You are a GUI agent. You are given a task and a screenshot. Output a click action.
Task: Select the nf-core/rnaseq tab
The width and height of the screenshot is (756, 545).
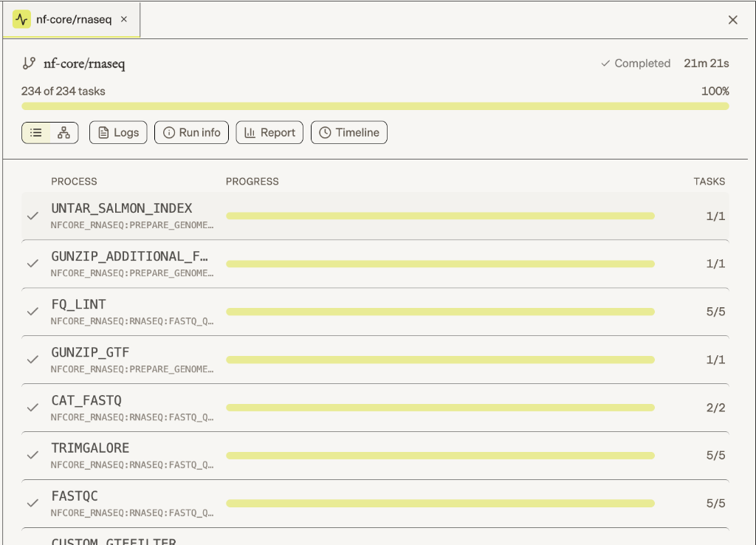click(x=72, y=19)
